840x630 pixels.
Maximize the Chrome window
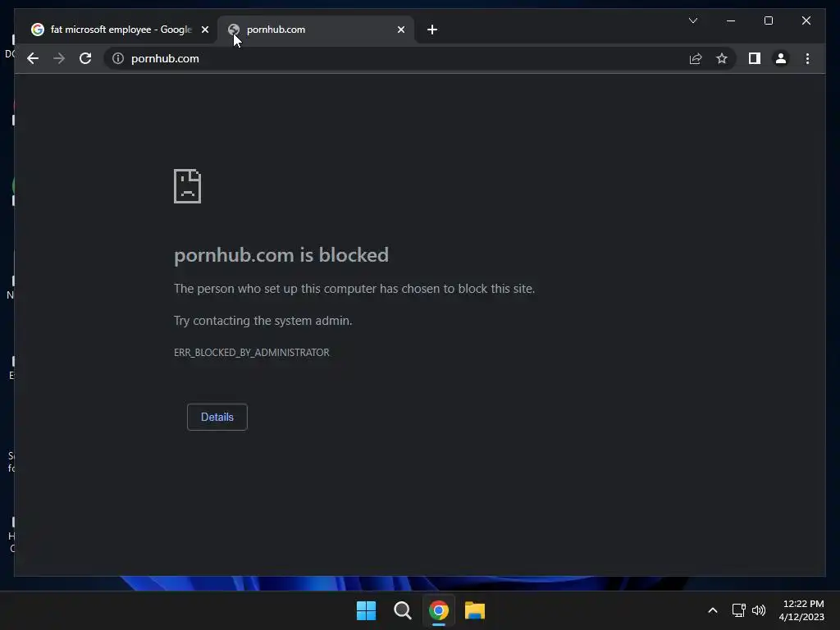(x=768, y=21)
